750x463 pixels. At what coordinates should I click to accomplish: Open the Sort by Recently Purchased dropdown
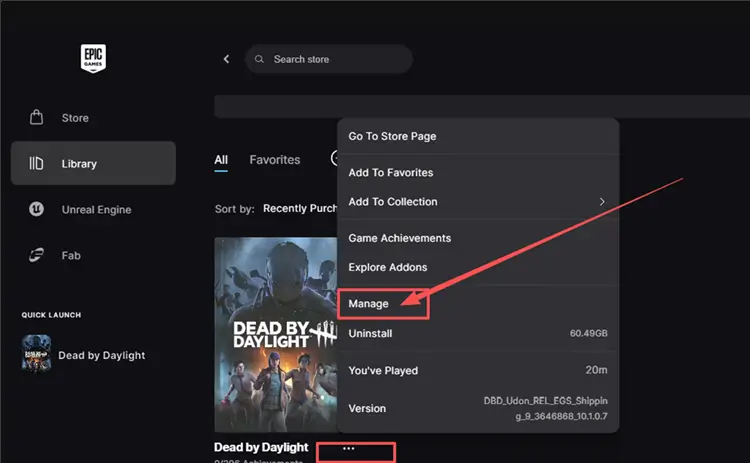point(300,209)
